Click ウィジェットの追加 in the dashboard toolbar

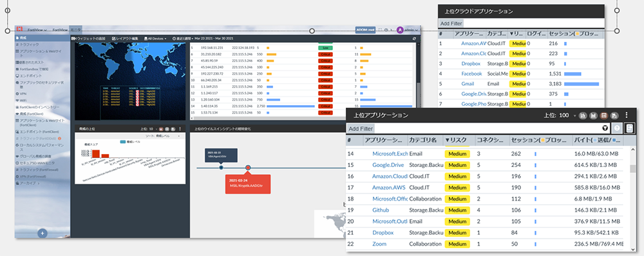click(89, 38)
